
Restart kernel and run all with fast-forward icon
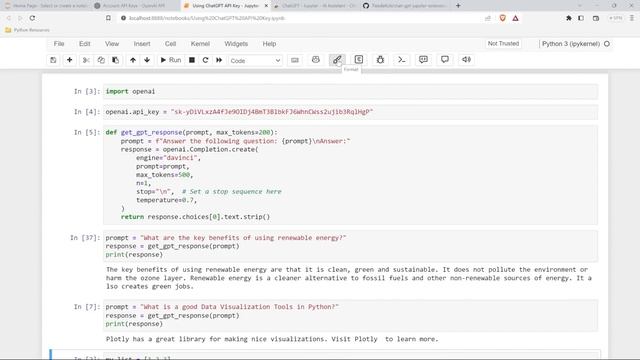click(x=219, y=60)
